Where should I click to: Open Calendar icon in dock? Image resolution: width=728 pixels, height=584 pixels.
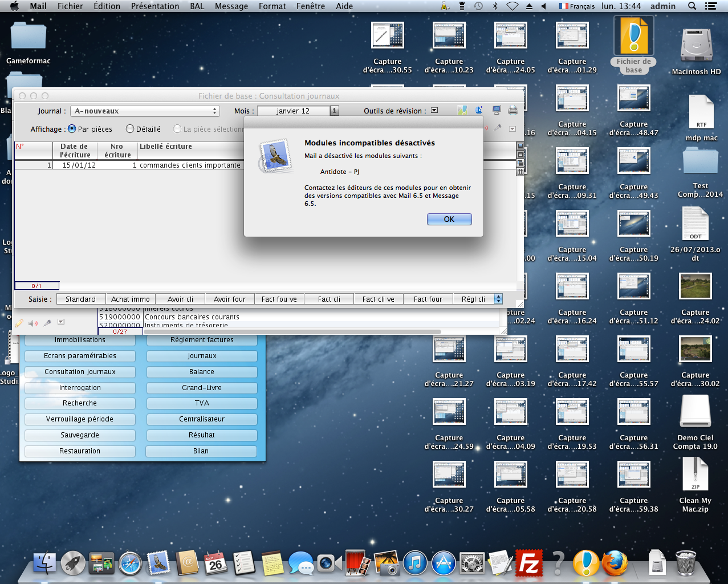pyautogui.click(x=215, y=563)
